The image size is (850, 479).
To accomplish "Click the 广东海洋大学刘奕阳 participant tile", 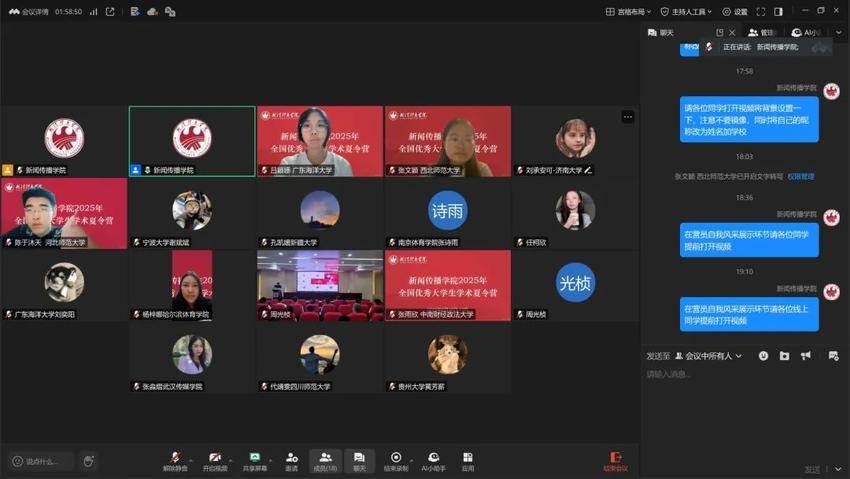I will (64, 286).
